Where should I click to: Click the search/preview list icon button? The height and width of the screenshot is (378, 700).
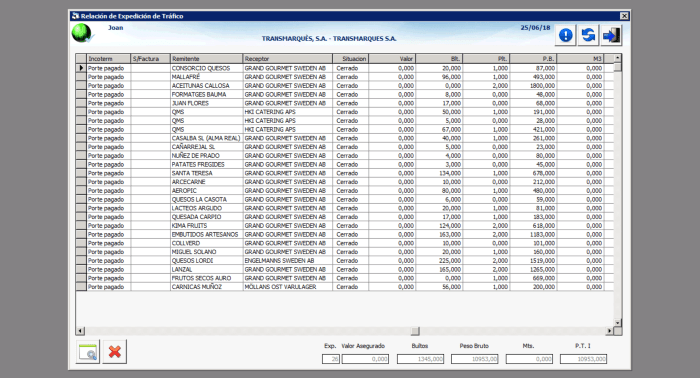[88, 352]
